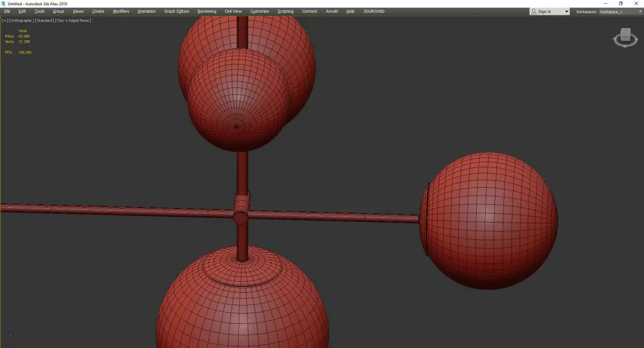Viewport: 644px width, 348px height.
Task: Open the File menu
Action: coord(7,11)
